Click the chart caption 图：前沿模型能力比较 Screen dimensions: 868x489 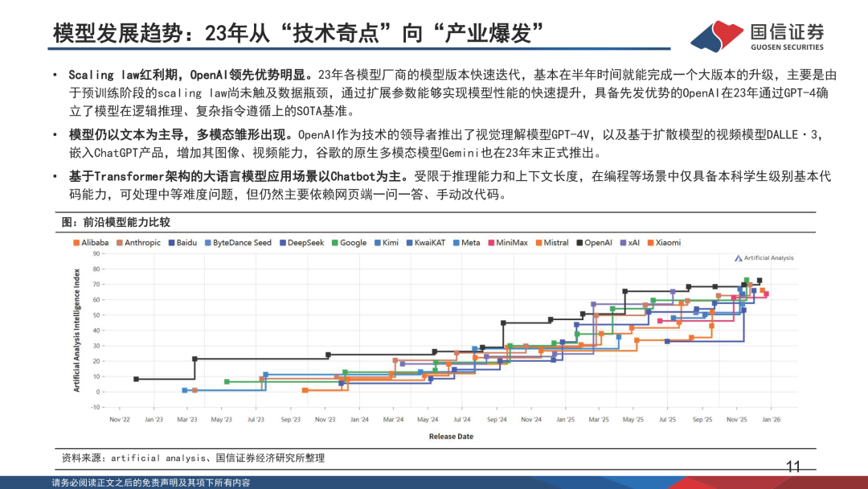coord(116,222)
